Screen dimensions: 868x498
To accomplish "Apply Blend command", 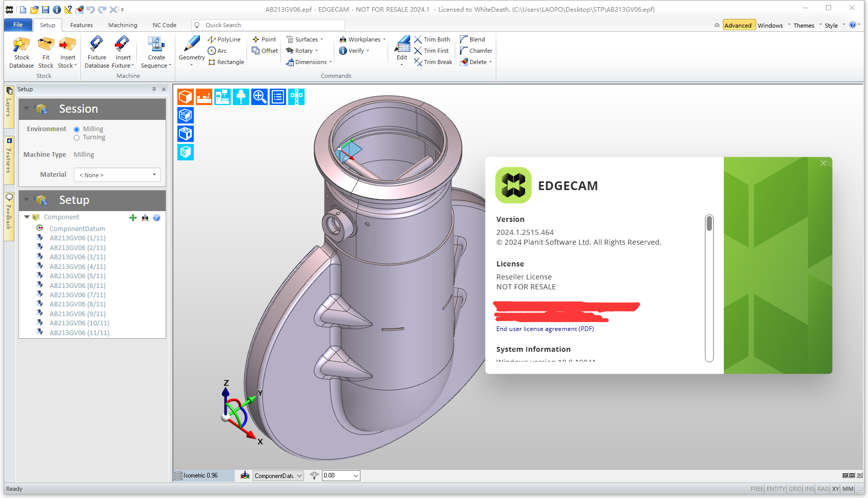I will tap(473, 39).
